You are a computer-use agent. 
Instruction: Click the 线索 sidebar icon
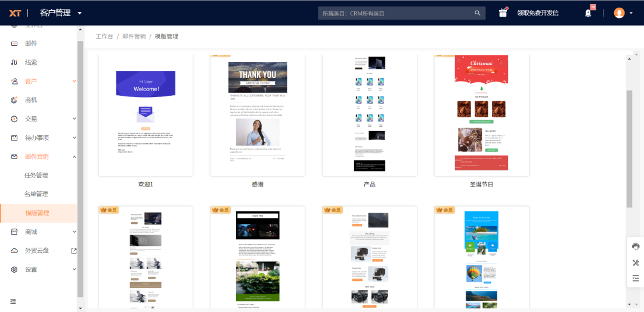click(x=14, y=63)
